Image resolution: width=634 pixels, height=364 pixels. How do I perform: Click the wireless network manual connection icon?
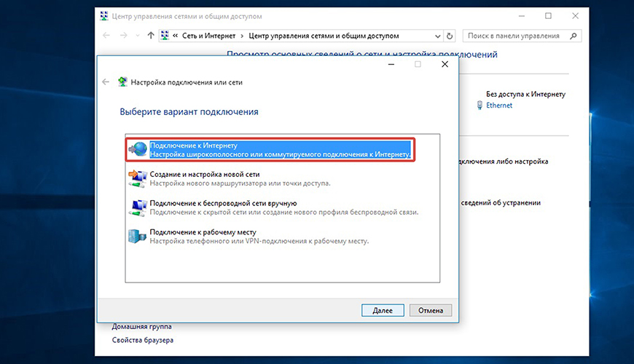138,207
